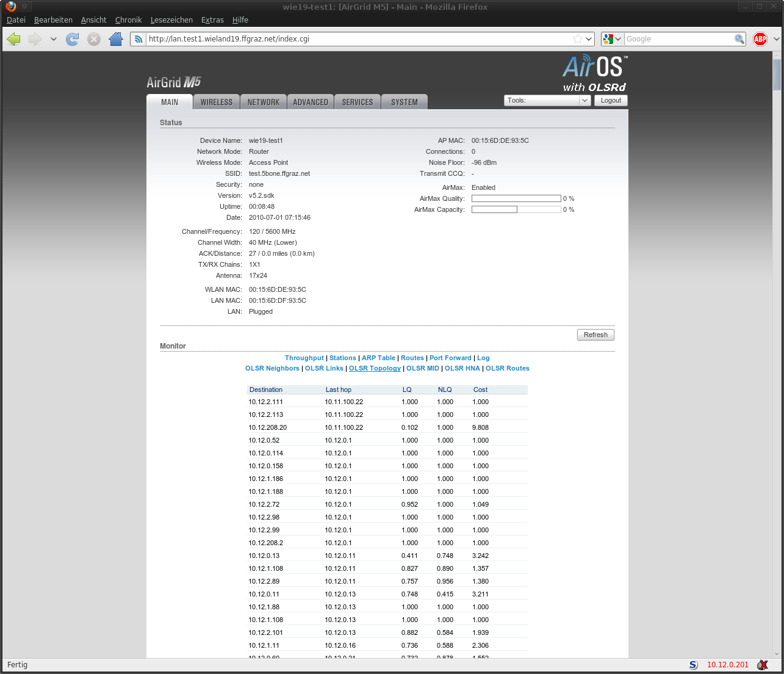Viewport: 784px width, 674px height.
Task: Click the Logout button
Action: pos(611,101)
